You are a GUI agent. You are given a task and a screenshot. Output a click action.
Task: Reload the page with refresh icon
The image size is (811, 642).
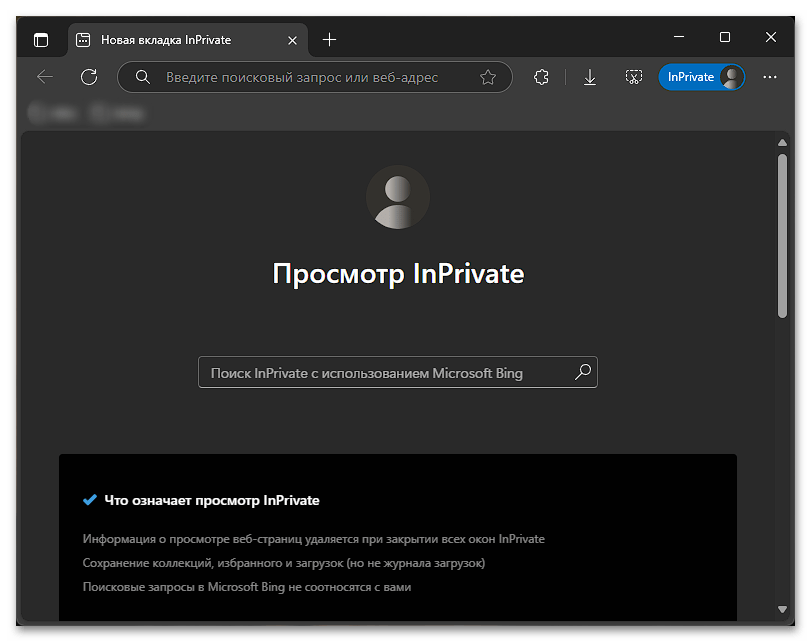point(89,77)
